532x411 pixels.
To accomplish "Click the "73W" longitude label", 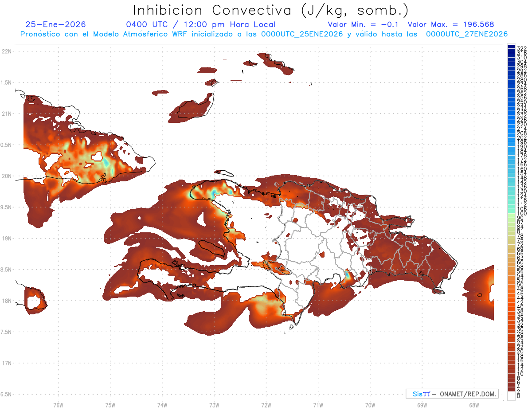I will coord(214,405).
